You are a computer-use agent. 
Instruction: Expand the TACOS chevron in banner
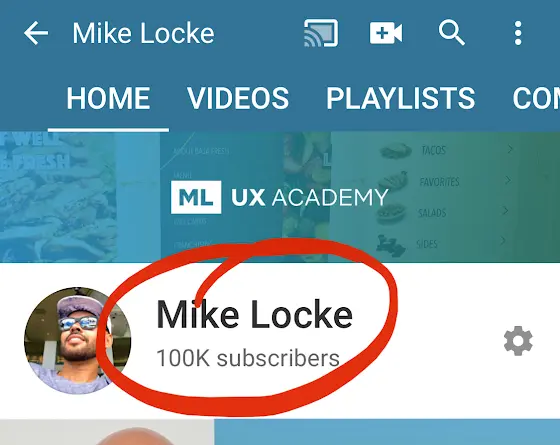click(x=510, y=149)
